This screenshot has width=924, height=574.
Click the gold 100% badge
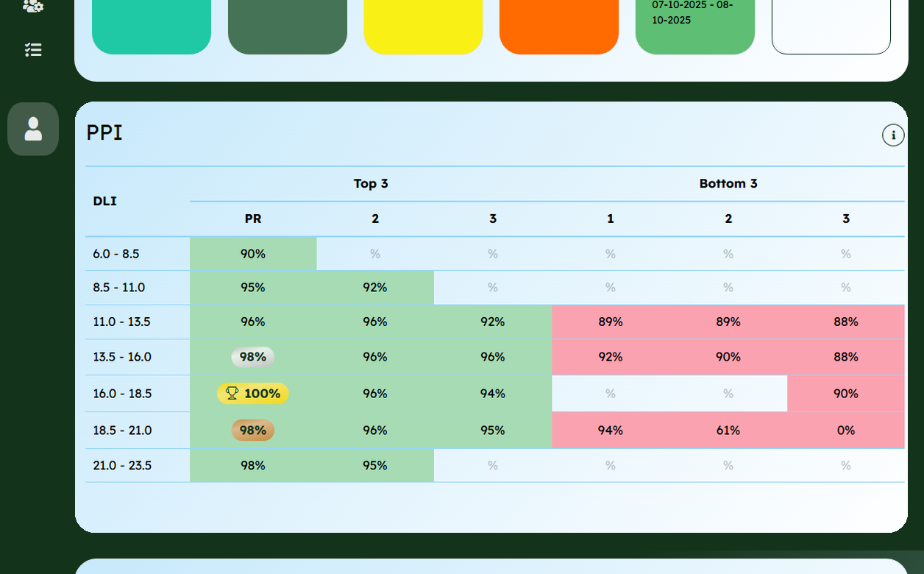253,394
